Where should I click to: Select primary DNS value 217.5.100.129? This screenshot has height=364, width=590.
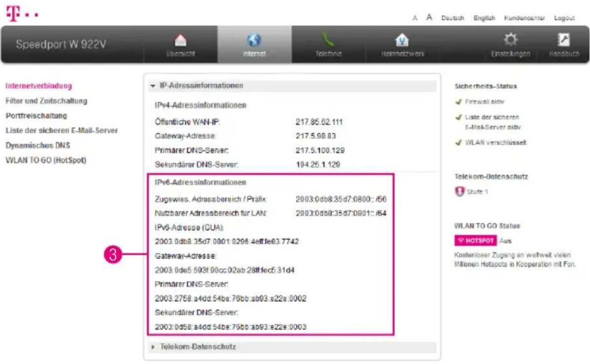point(320,150)
